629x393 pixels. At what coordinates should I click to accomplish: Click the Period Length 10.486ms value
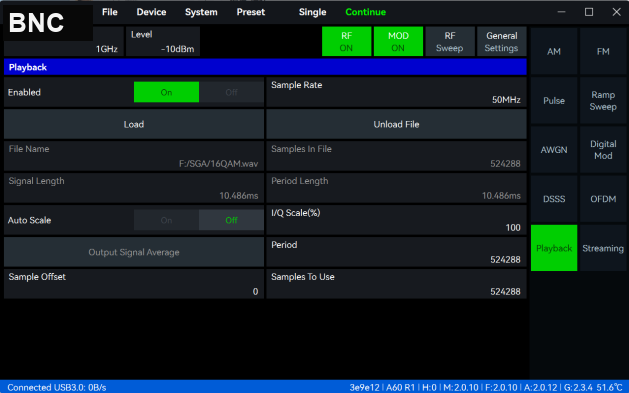[x=501, y=196]
